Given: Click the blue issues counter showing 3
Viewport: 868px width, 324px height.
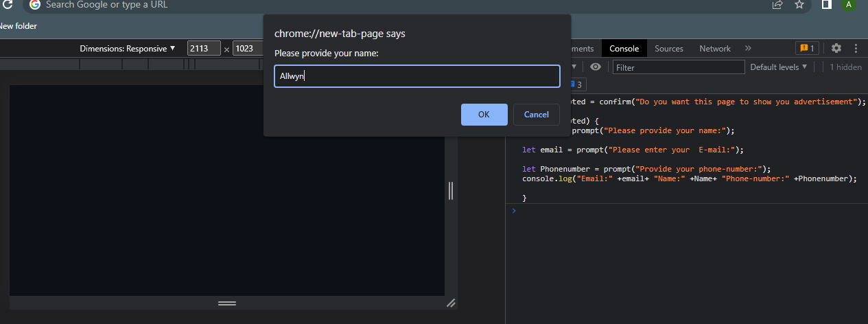Looking at the screenshot, I should tap(576, 84).
